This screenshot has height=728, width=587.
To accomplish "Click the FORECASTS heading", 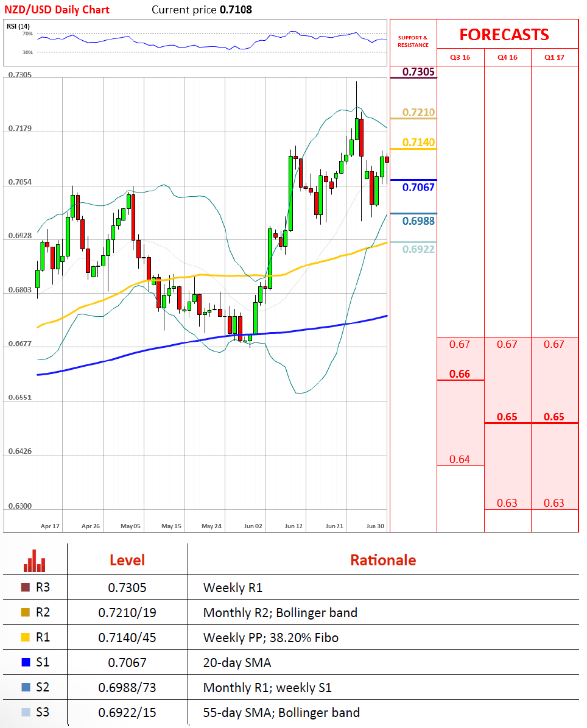I will pos(504,35).
